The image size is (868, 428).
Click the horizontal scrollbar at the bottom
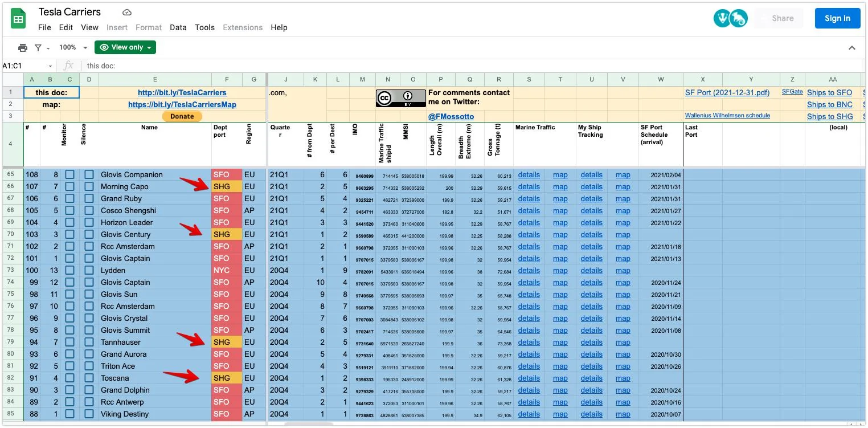[308, 425]
